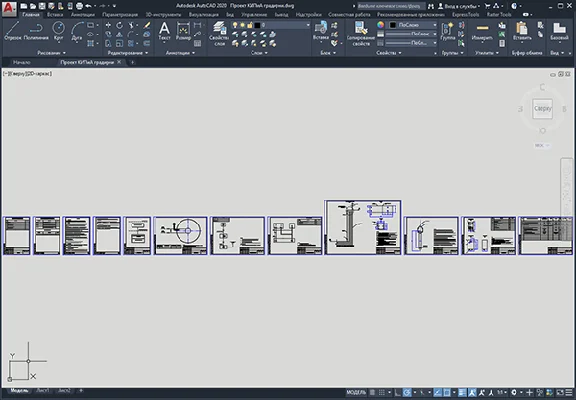This screenshot has height=400, width=576.
Task: Select the Measure (Измерить) utility
Action: [482, 31]
